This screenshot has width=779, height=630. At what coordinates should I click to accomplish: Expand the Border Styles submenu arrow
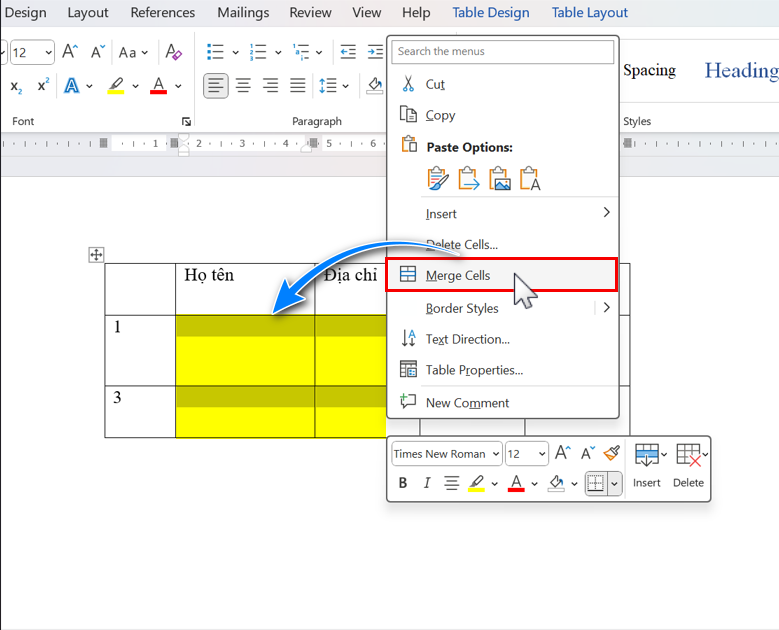(606, 308)
